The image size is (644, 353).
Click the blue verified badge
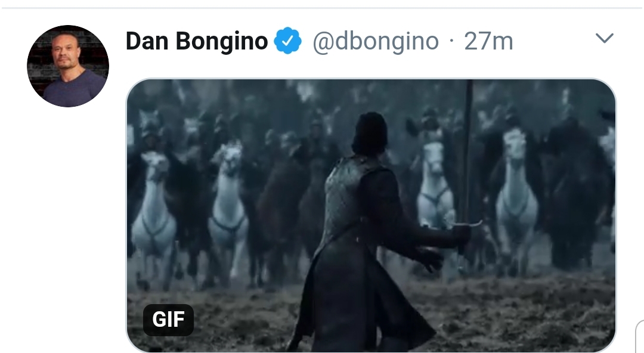tap(287, 41)
